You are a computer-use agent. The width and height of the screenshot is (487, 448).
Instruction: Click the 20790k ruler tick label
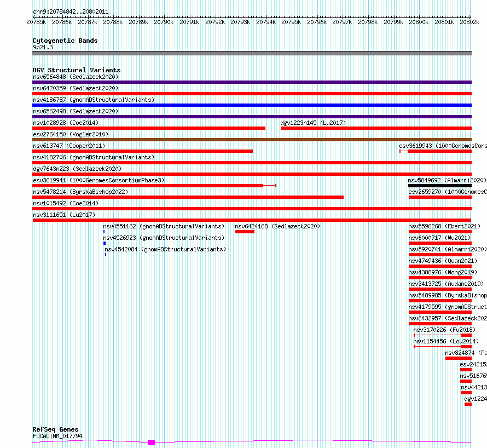click(164, 22)
